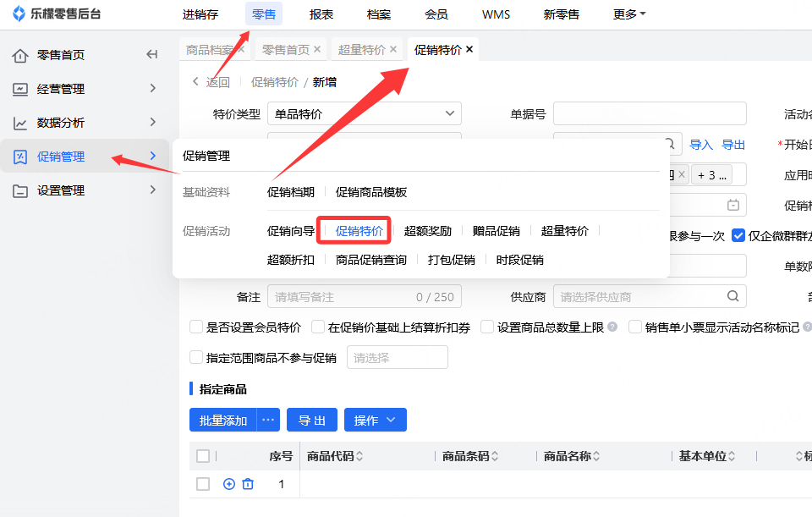
Task: Sort by 商品名称 column arrows
Action: pos(596,456)
